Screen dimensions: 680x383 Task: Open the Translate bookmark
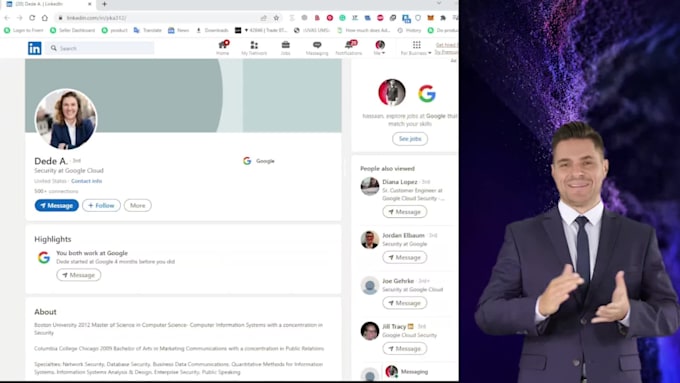tap(147, 30)
